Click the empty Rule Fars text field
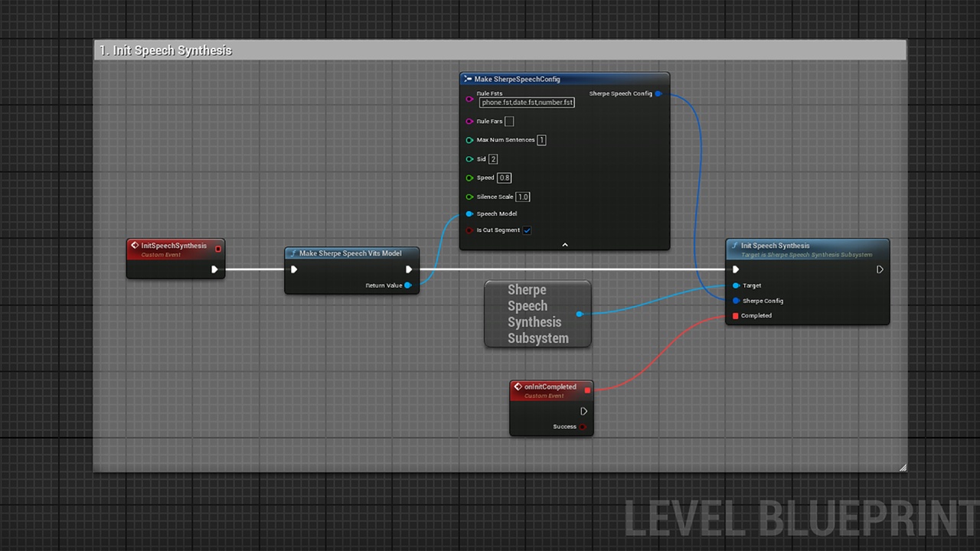The width and height of the screenshot is (980, 551). coord(509,121)
